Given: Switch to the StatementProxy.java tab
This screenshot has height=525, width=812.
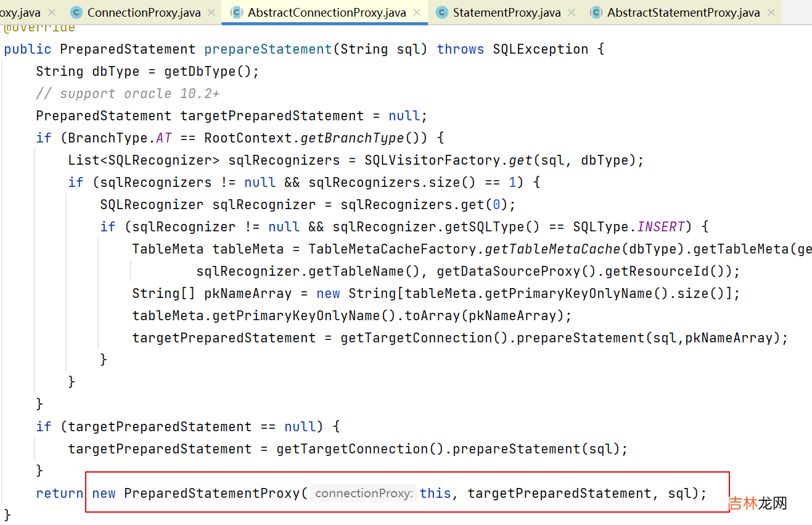Looking at the screenshot, I should click(x=506, y=12).
